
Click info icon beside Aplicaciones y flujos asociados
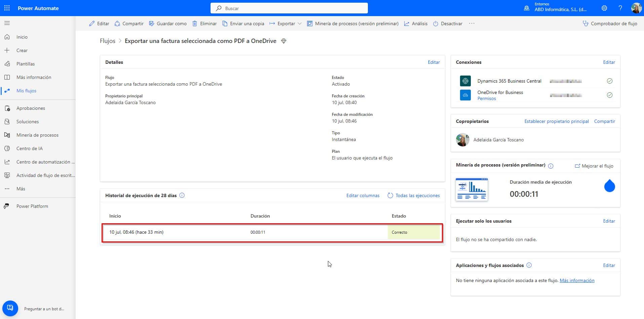[x=529, y=265]
